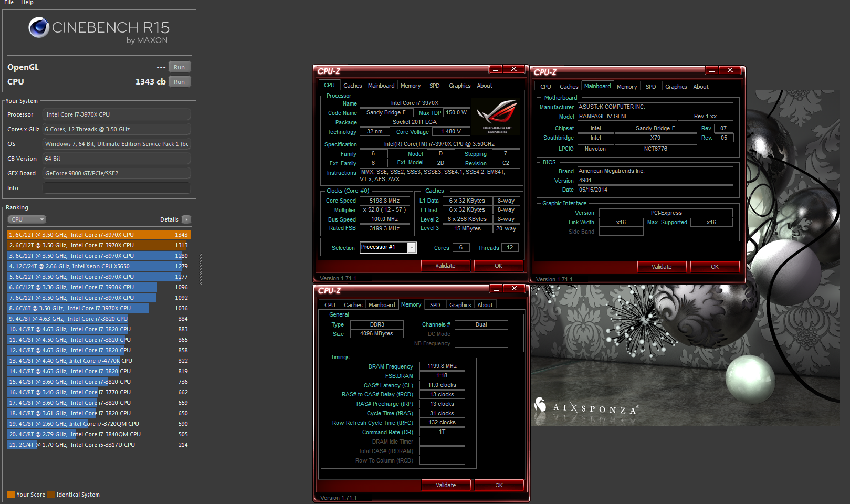
Task: Click Validate in the Mainboard CPU-Z window
Action: 662,267
